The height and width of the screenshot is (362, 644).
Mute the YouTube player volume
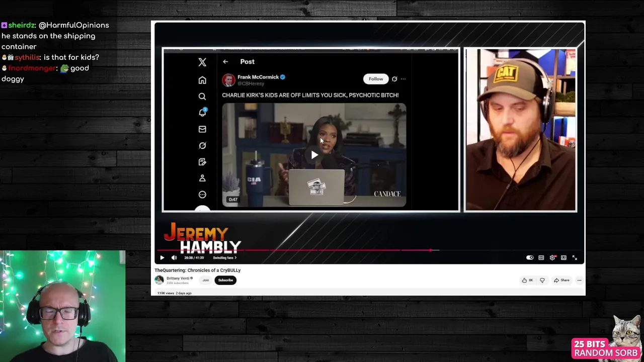(x=174, y=257)
